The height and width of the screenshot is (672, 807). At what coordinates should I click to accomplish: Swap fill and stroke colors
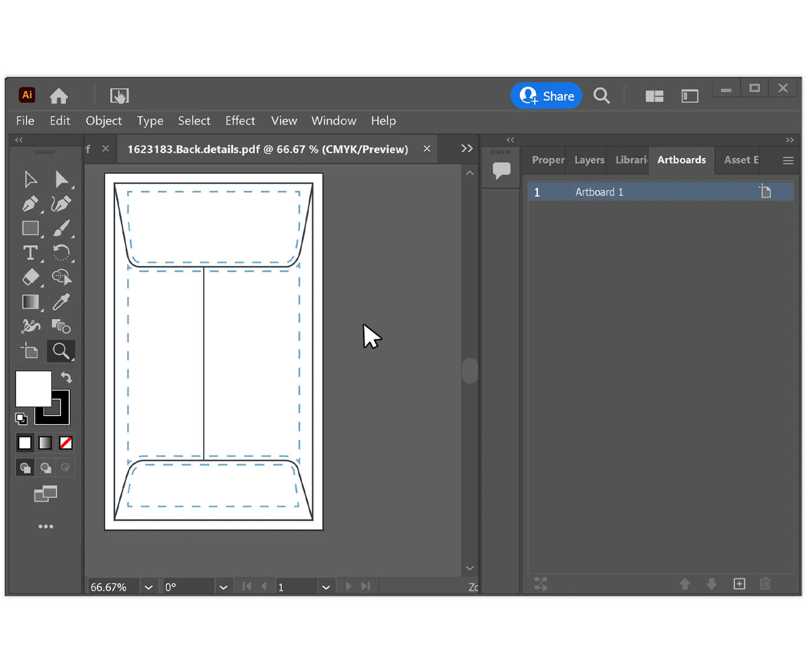[x=67, y=378]
